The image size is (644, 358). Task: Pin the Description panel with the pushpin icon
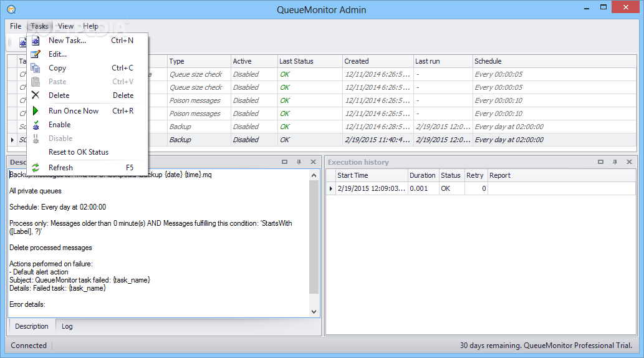point(299,162)
